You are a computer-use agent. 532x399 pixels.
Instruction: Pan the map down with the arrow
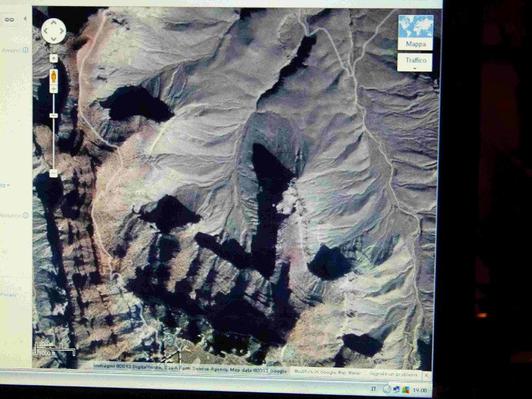pyautogui.click(x=54, y=39)
